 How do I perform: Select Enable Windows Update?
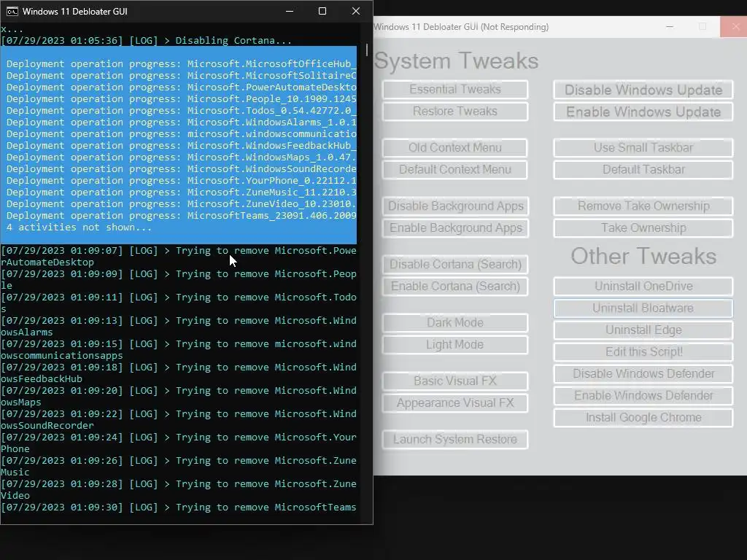643,112
